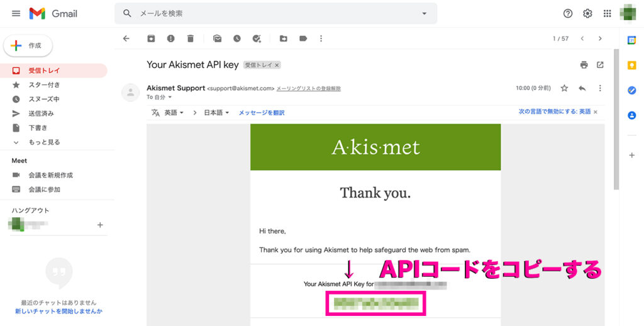Image resolution: width=644 pixels, height=326 pixels.
Task: Click the blurred API key code
Action: coord(376,303)
